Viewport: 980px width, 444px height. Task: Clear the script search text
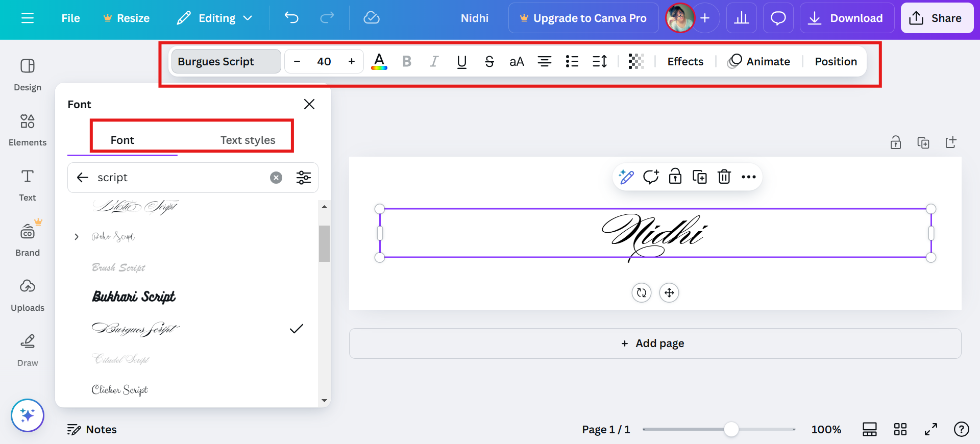coord(276,178)
